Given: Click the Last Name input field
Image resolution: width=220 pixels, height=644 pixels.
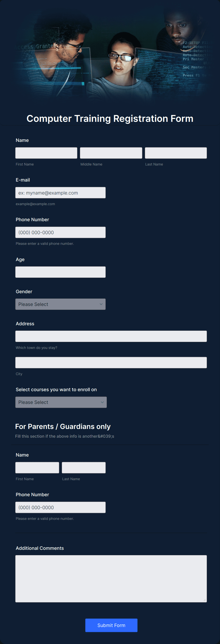Looking at the screenshot, I should 176,153.
